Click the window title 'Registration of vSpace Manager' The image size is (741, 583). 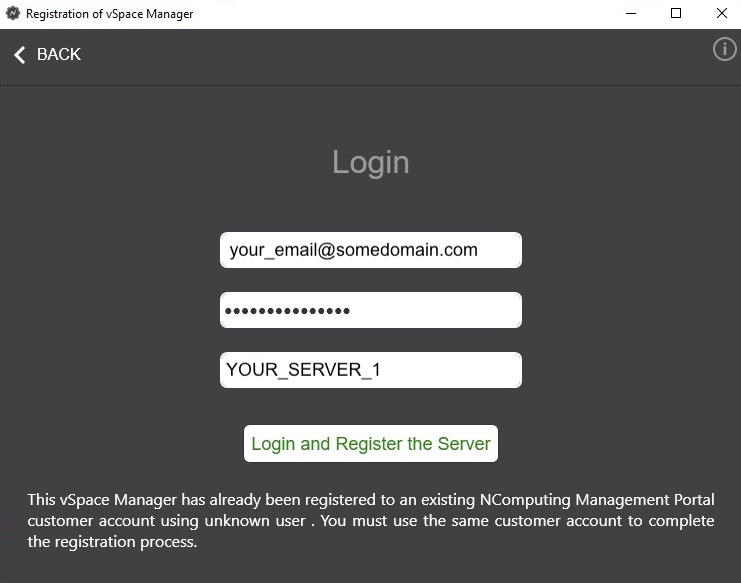click(109, 14)
